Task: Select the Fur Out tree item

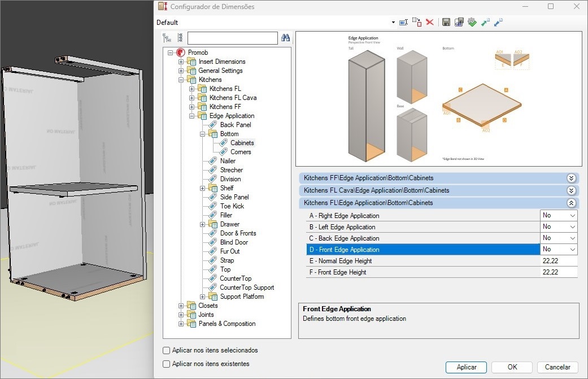Action: coord(229,251)
